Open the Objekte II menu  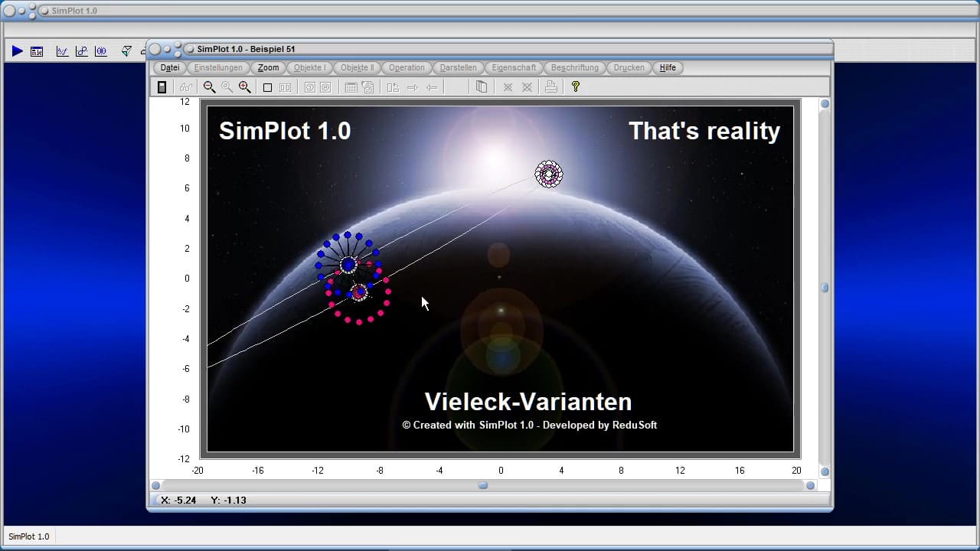(x=357, y=67)
